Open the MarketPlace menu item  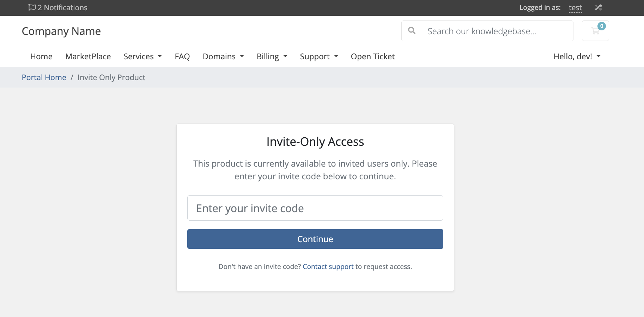[88, 56]
